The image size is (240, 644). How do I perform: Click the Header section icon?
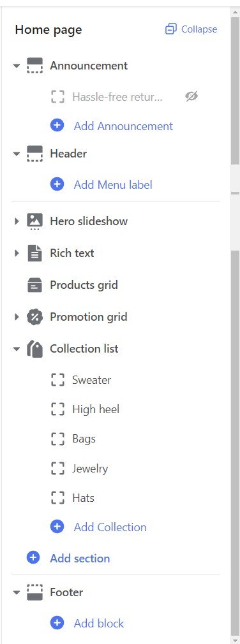click(x=35, y=154)
